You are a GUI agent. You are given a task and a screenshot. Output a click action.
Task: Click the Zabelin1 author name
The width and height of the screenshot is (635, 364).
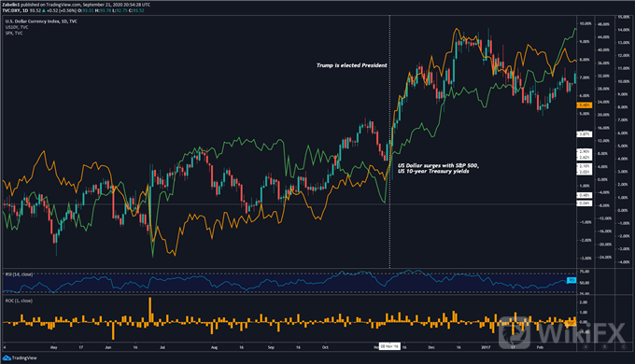tap(12, 5)
